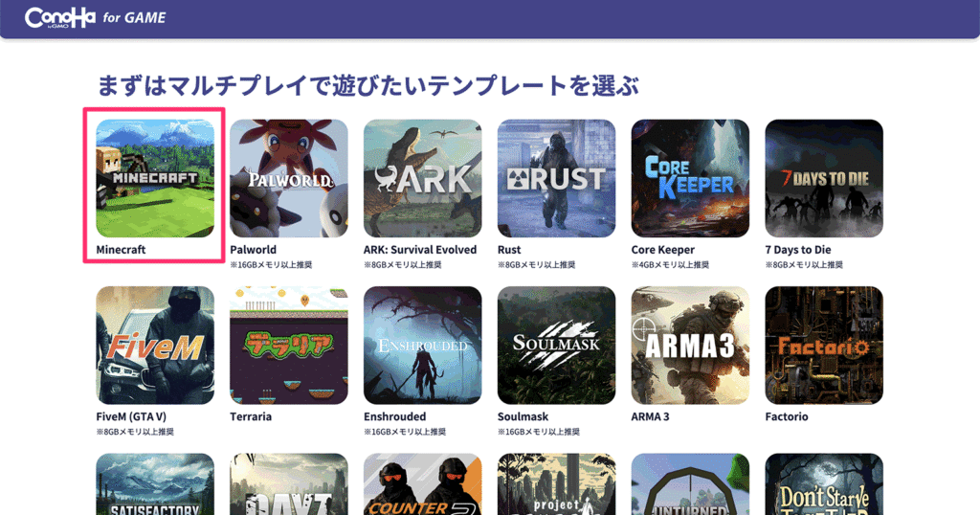The width and height of the screenshot is (980, 515).
Task: Click the template selection page heading
Action: tap(368, 85)
